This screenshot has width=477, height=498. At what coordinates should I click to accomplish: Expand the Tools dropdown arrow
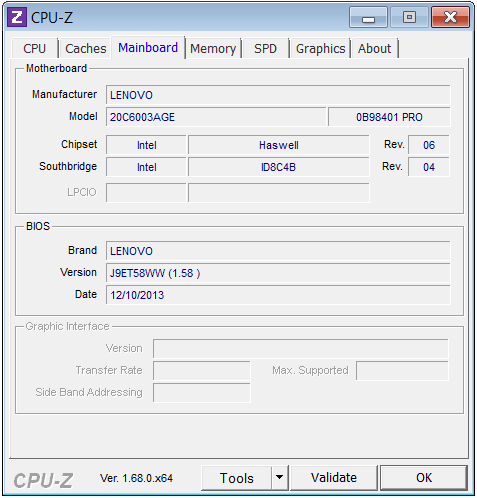(279, 478)
